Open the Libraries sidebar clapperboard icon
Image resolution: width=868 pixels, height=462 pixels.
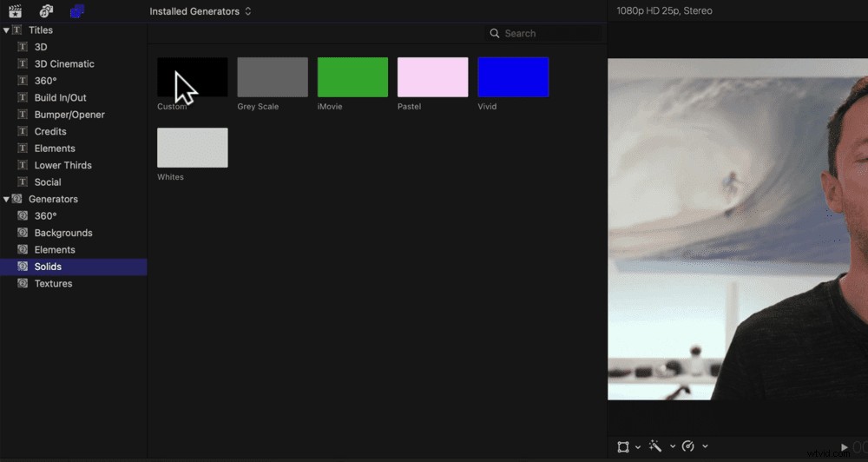(15, 10)
